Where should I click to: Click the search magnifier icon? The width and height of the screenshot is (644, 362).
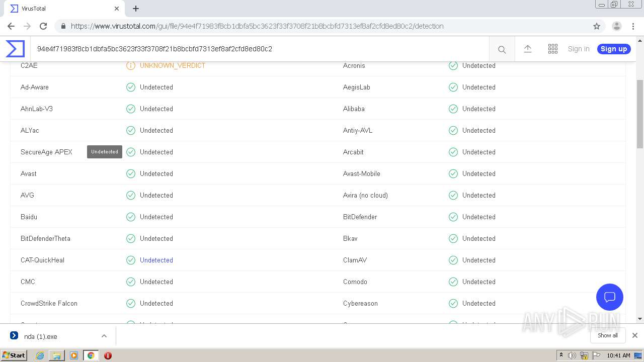[x=502, y=49]
